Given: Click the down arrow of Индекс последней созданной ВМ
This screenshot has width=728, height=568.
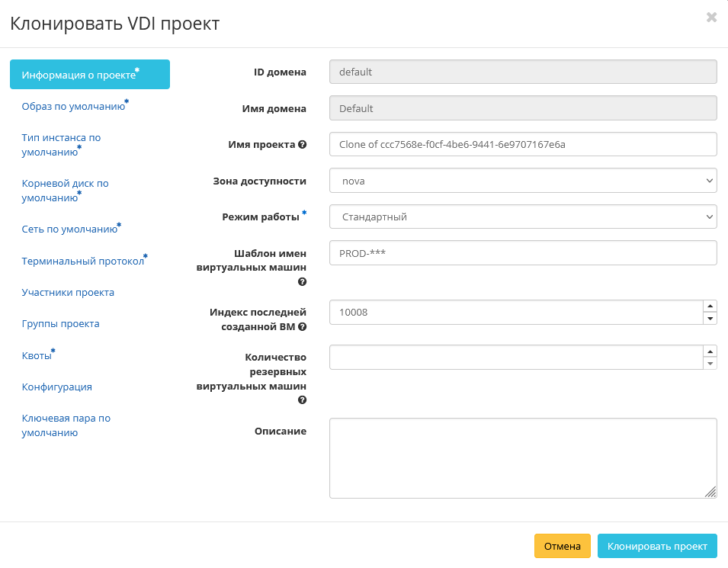Looking at the screenshot, I should [710, 318].
